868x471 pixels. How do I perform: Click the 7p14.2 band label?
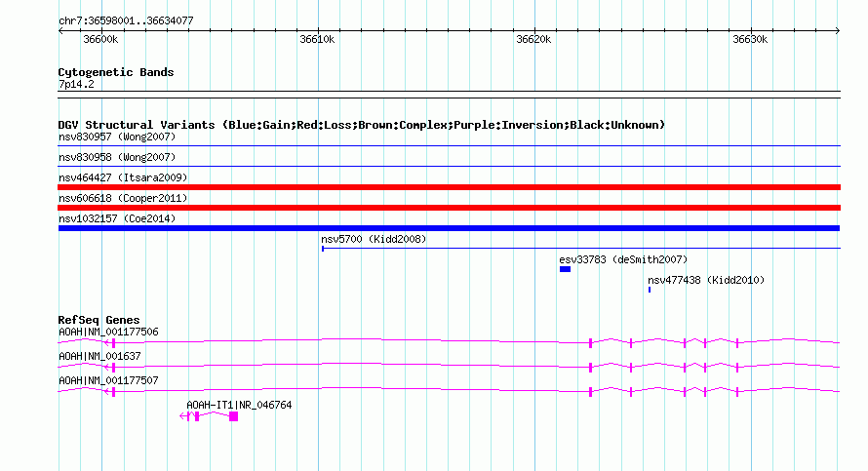tap(76, 84)
